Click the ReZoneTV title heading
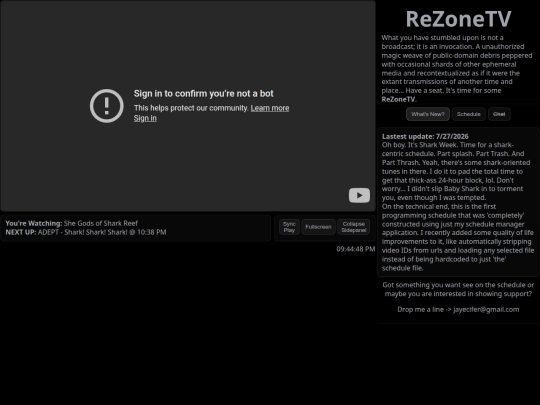 [x=458, y=19]
